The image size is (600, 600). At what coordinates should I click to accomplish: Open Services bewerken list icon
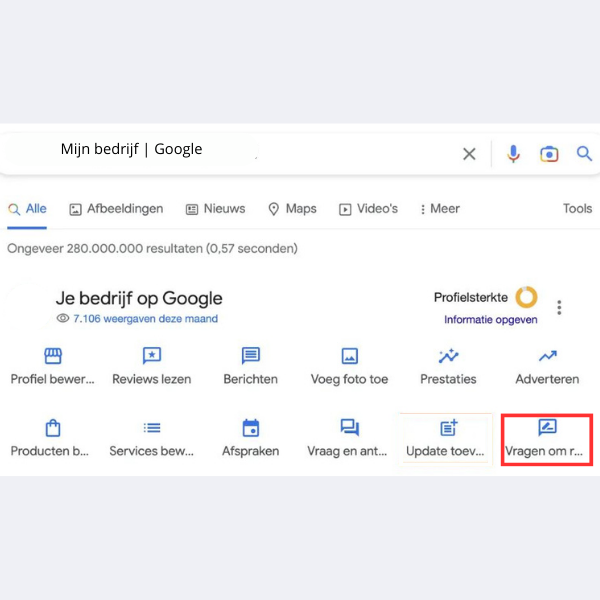(x=152, y=428)
